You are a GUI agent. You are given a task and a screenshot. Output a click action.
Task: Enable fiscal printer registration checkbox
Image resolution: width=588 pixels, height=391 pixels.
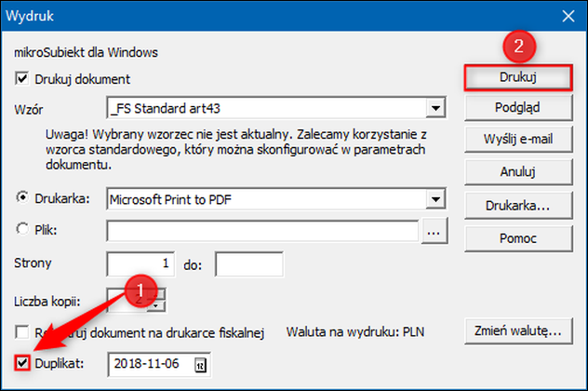pos(21,332)
